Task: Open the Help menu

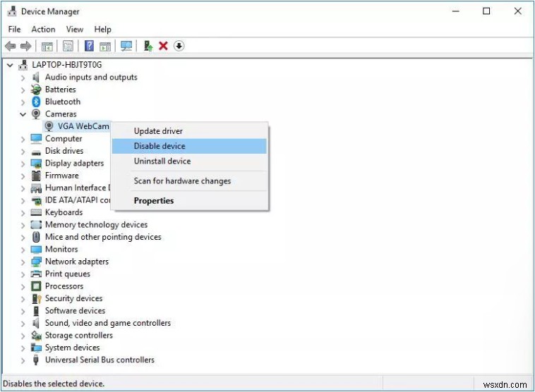Action: point(103,30)
